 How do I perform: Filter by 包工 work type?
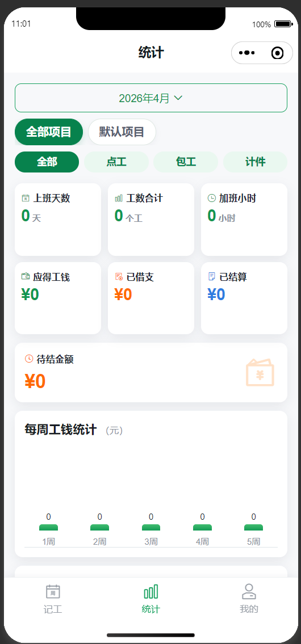click(186, 162)
